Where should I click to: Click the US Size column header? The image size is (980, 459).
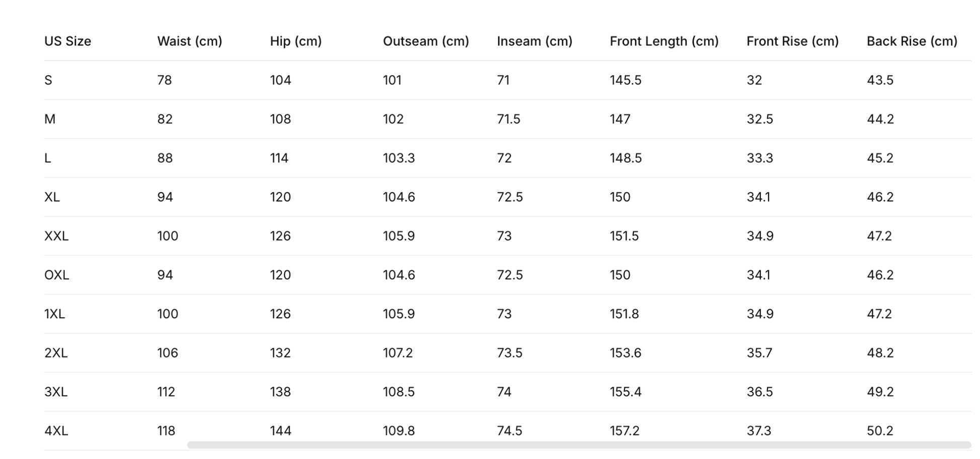[67, 41]
